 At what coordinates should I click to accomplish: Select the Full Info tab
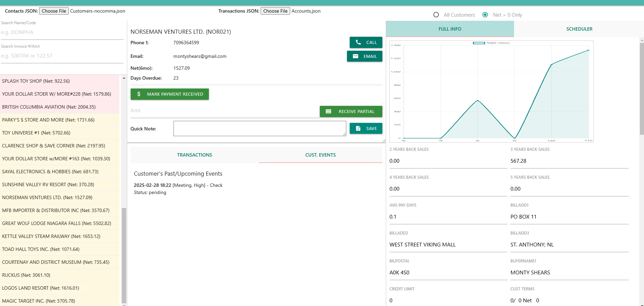(450, 29)
